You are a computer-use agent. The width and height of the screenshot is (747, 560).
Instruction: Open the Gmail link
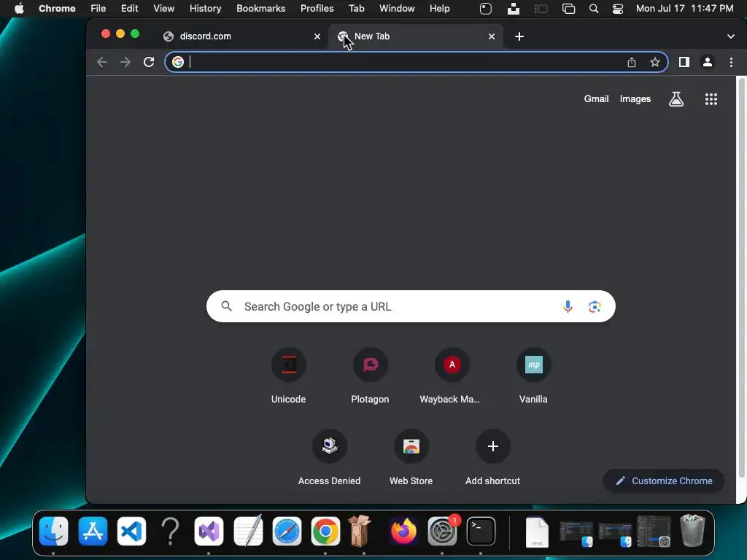coord(597,99)
